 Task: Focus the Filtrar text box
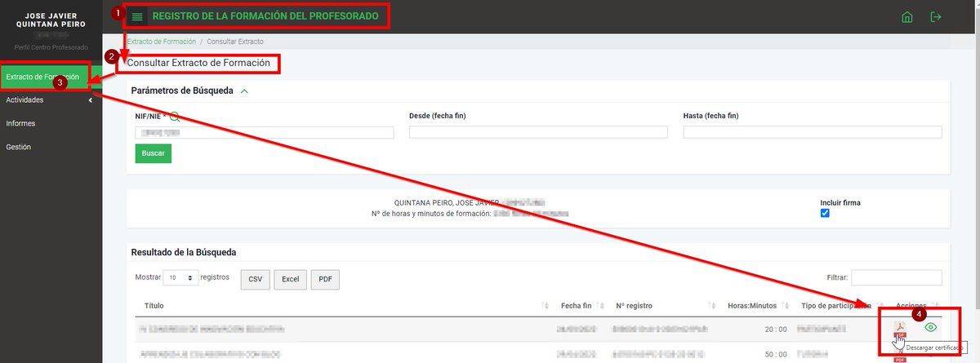tap(897, 278)
